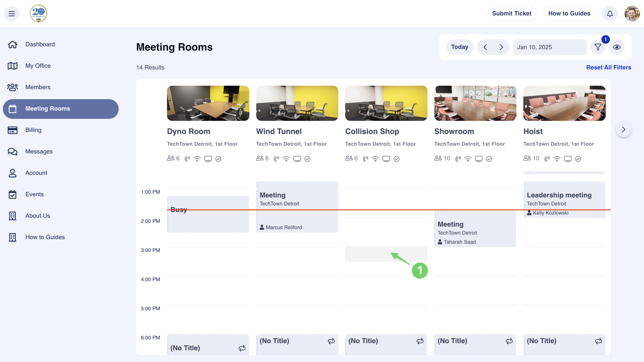Click Showroom Wi-Fi amenity icon
Viewport: 644px width, 362px height.
[468, 159]
